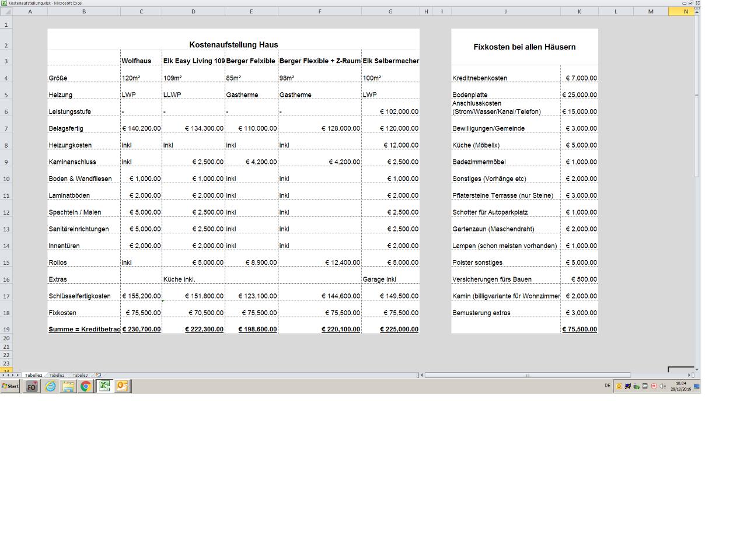The width and height of the screenshot is (747, 560).
Task: Jump to the last sheet tab arrow
Action: (18, 375)
